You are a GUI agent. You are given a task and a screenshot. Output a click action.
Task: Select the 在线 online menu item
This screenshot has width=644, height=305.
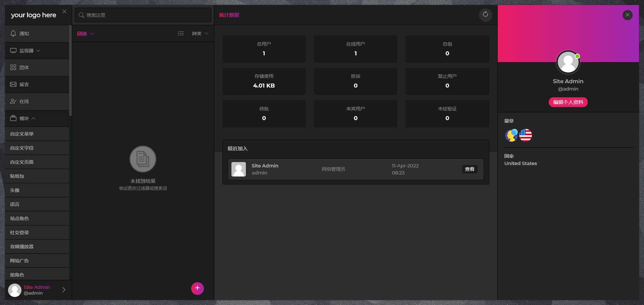[24, 101]
